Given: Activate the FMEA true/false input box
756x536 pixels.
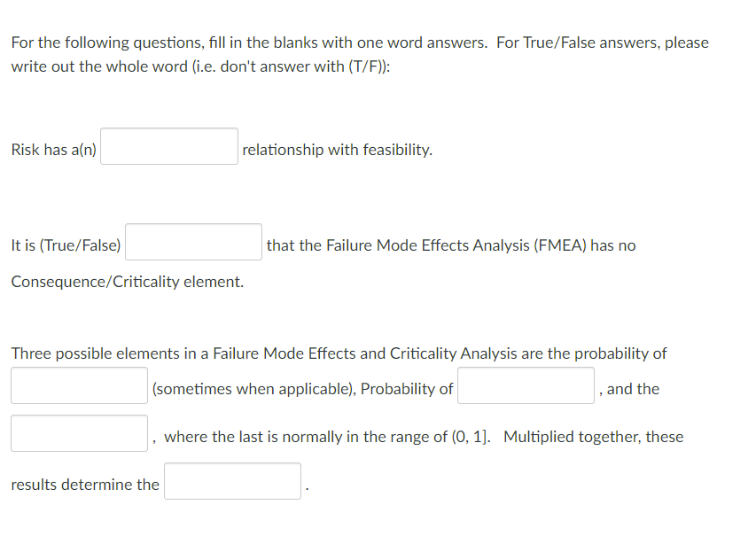Looking at the screenshot, I should pos(192,241).
